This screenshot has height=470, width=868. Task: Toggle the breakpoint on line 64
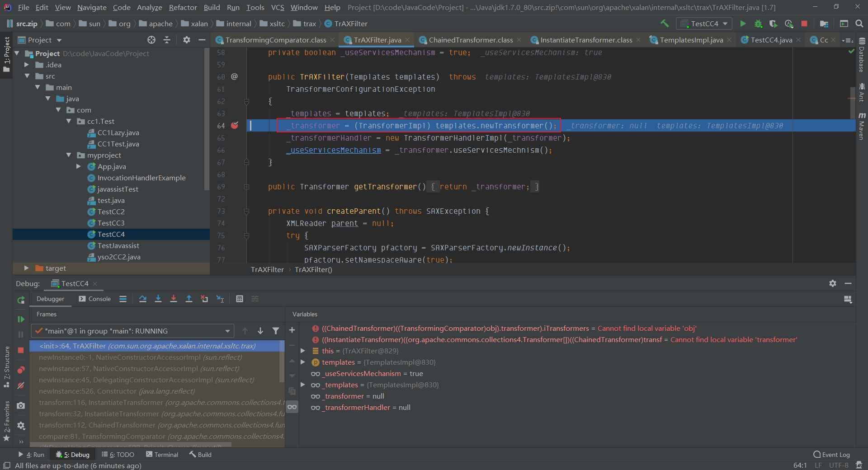[235, 126]
